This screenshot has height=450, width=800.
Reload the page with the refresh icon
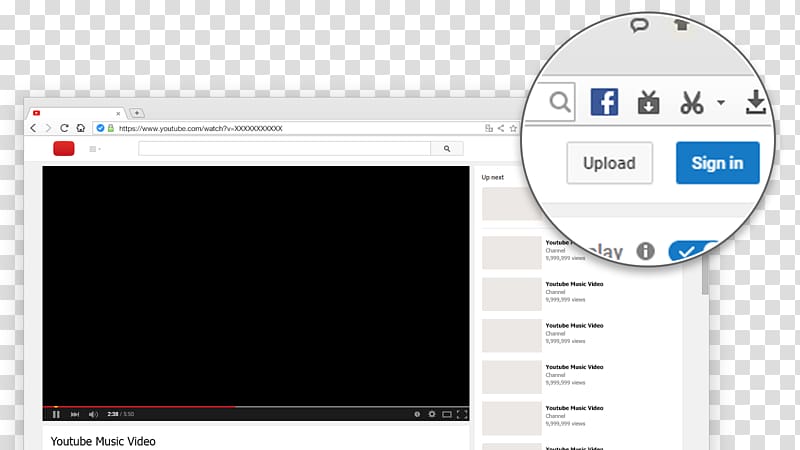64,128
